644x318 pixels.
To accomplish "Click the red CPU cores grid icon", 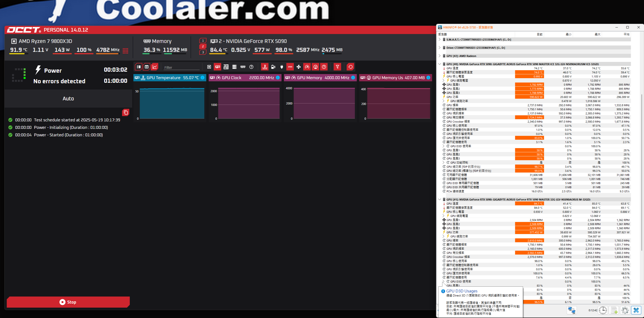I will [125, 51].
